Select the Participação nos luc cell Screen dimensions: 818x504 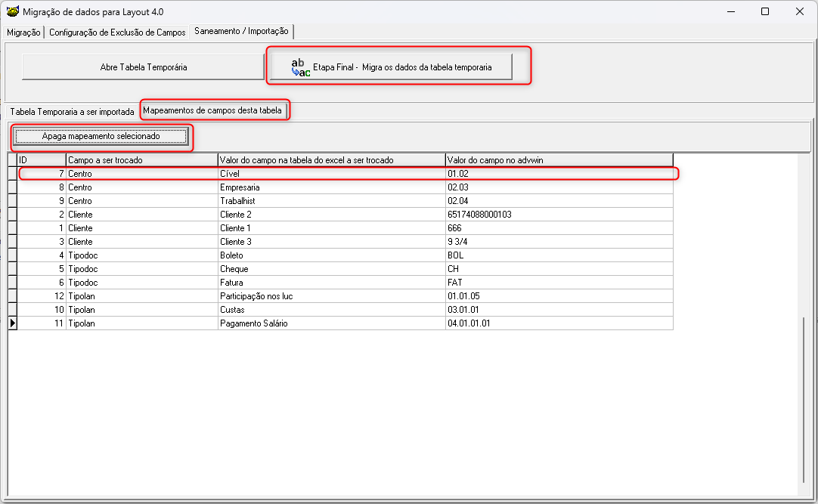click(332, 295)
